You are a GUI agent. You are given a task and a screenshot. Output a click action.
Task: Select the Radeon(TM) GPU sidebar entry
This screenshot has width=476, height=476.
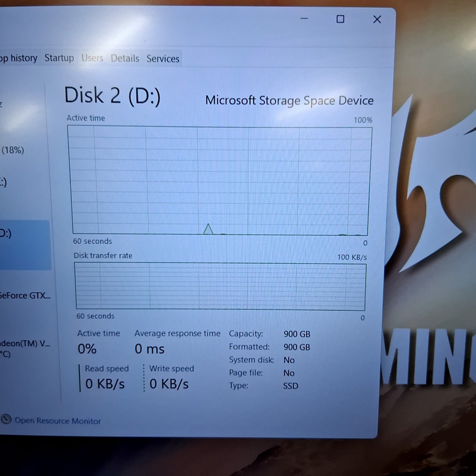[25, 344]
